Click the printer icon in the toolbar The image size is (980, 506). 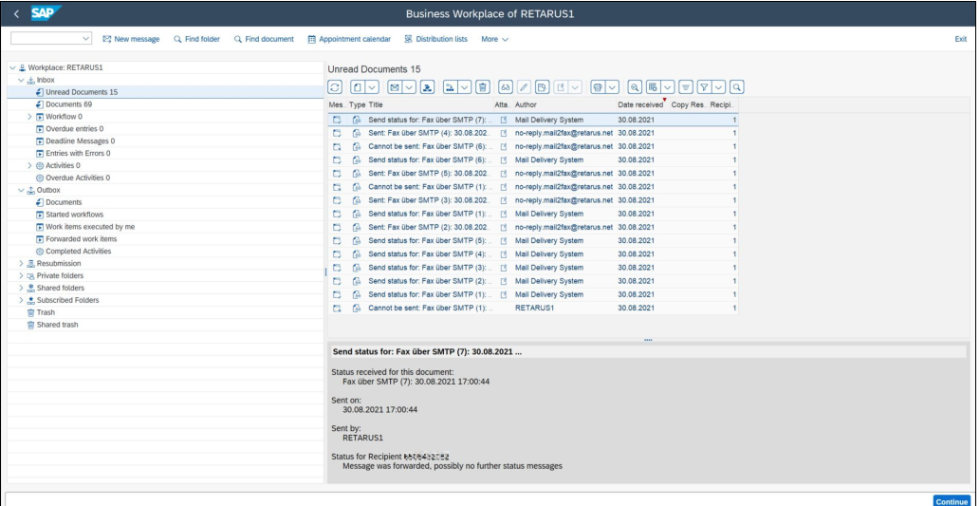(597, 88)
